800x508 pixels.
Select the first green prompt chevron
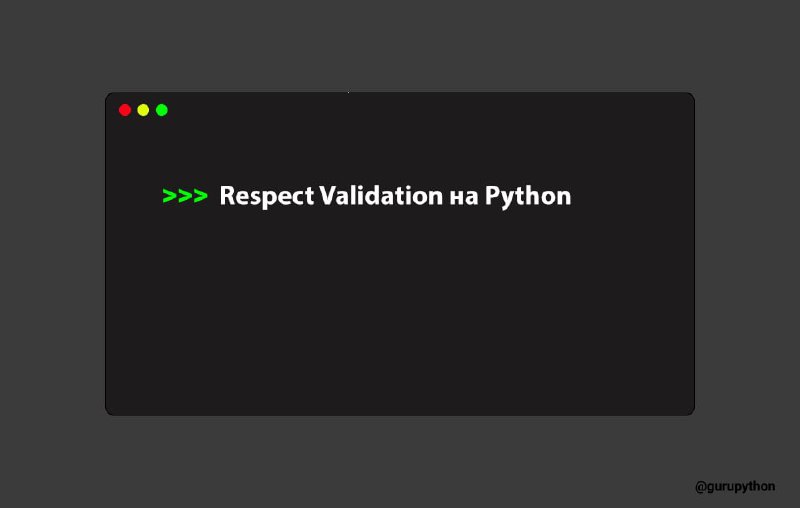tap(169, 196)
